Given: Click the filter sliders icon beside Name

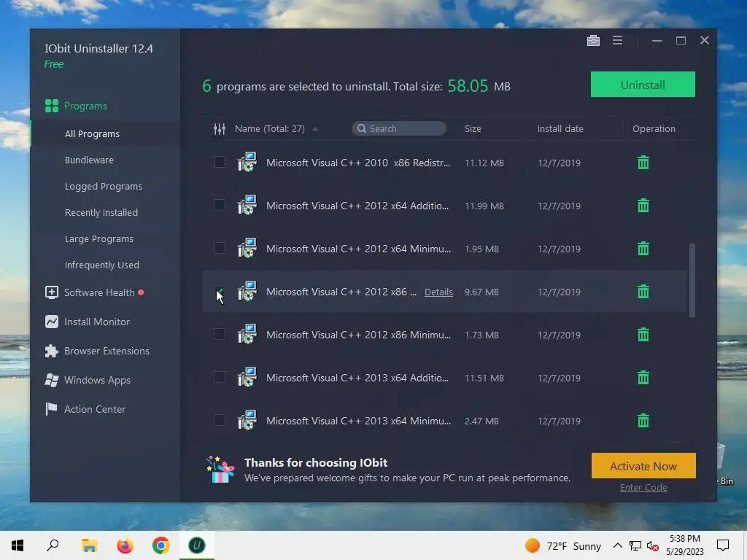Looking at the screenshot, I should coord(219,128).
